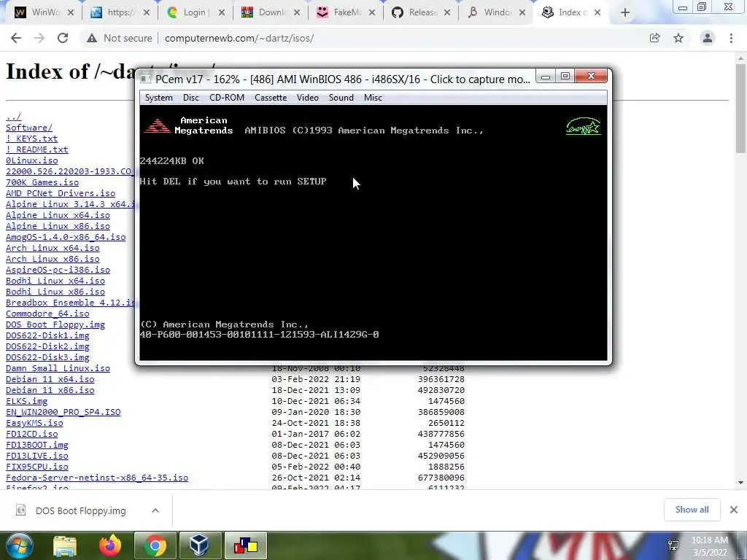747x560 pixels.
Task: Select the PCem taskbar icon
Action: 245,545
